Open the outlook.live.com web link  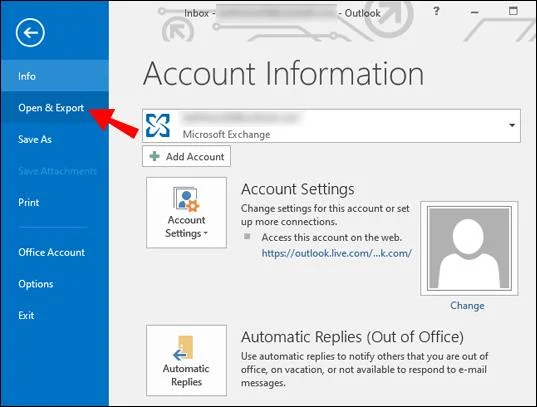tap(336, 253)
